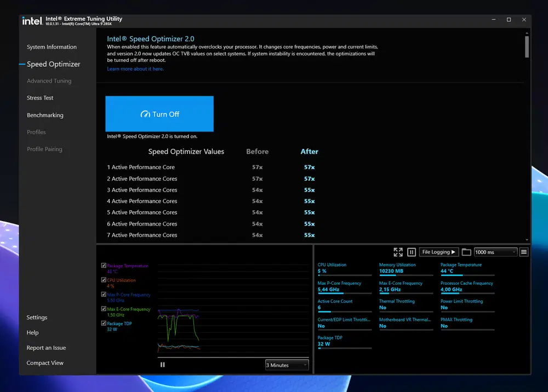Maximize the Extreme Tuning Utility window

pyautogui.click(x=509, y=20)
